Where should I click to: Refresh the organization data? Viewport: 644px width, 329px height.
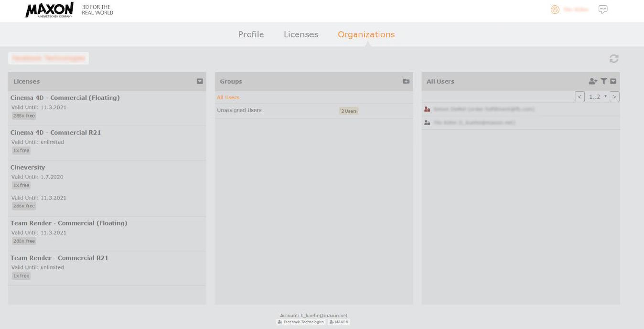pos(614,59)
